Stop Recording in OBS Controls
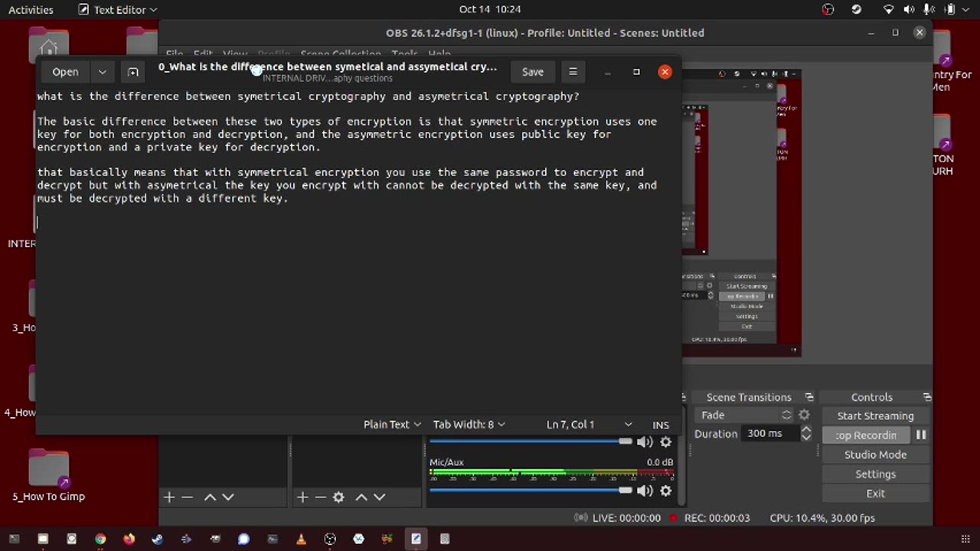Viewport: 980px width, 551px height. point(866,435)
